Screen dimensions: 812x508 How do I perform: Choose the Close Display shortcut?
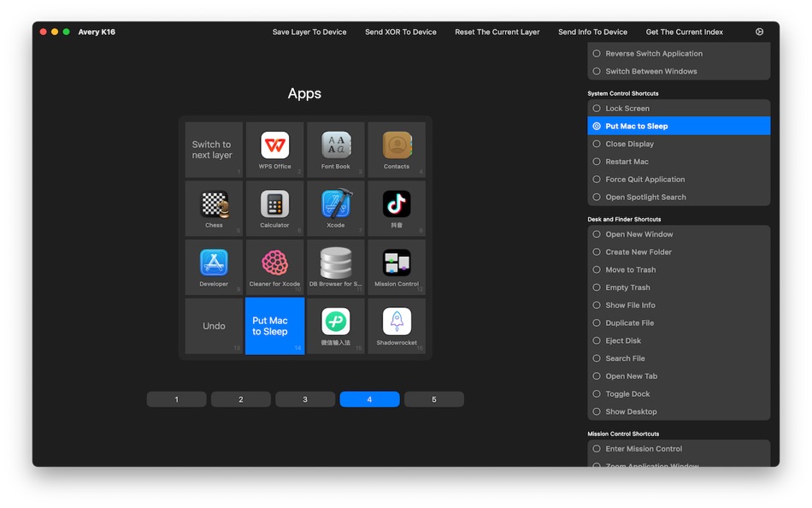pos(679,144)
